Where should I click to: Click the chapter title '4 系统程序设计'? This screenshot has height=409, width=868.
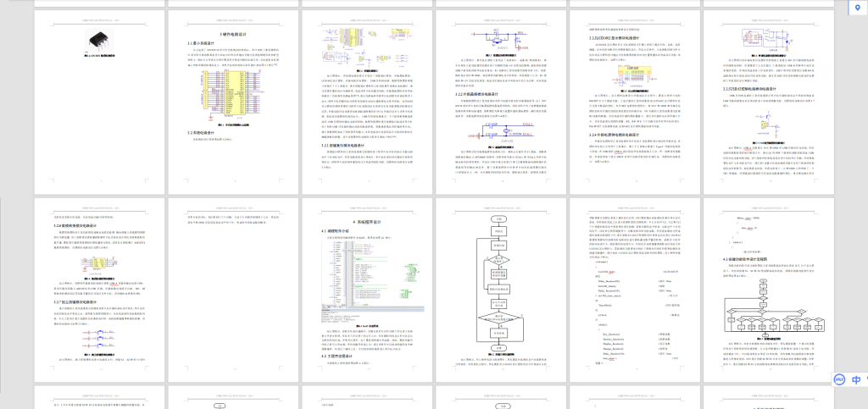point(364,222)
